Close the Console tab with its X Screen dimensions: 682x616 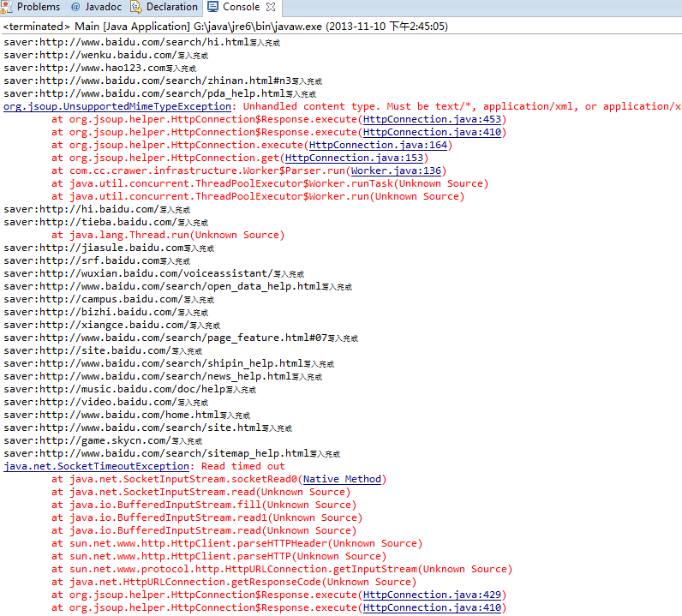pos(271,7)
